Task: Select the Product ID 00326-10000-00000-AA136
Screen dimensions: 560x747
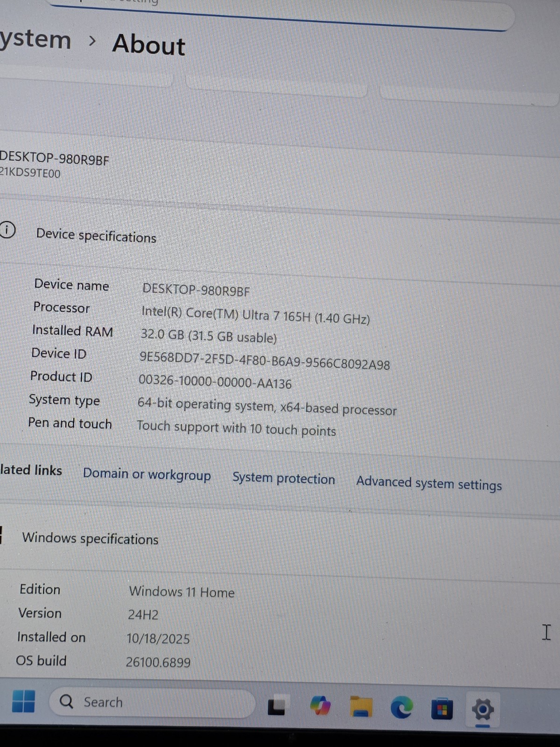Action: (215, 381)
